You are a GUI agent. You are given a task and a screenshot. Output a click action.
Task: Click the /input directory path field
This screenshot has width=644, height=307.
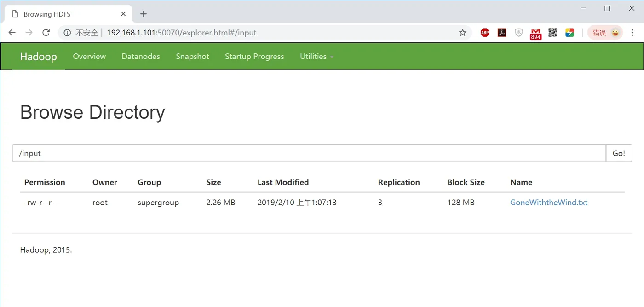[309, 153]
